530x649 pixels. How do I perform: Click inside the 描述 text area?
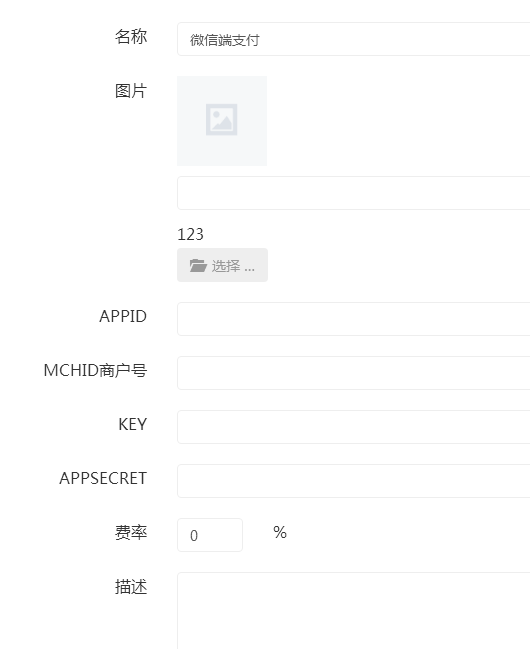coord(354,611)
